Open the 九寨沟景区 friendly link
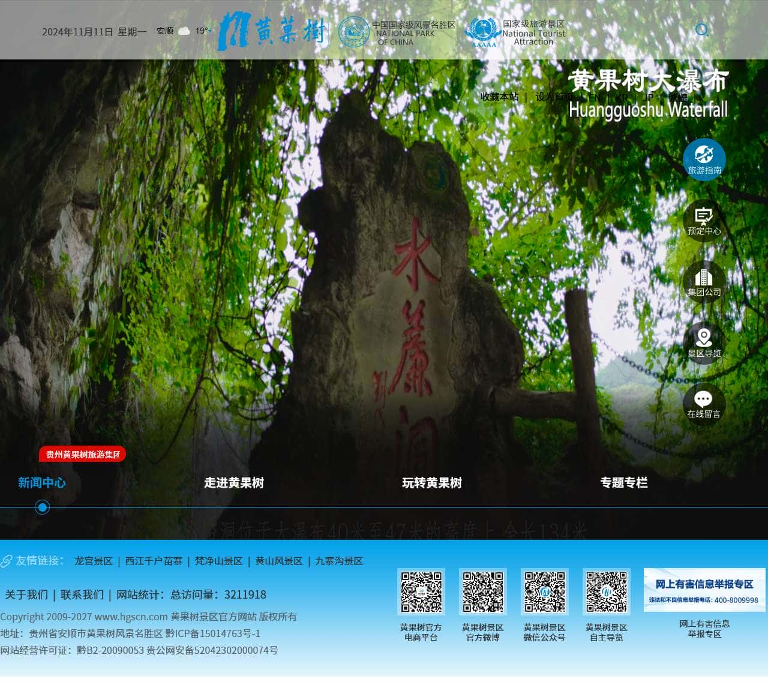The height and width of the screenshot is (700, 768). pos(339,561)
